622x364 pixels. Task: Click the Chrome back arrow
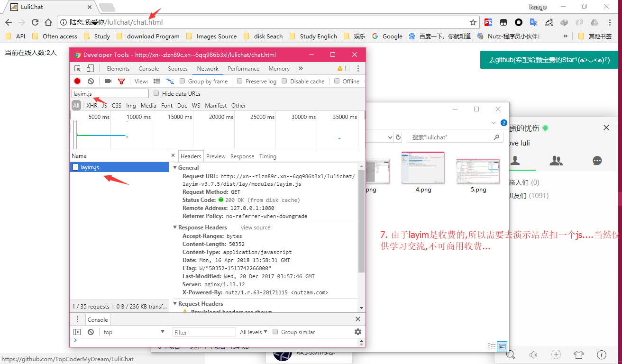(x=9, y=22)
